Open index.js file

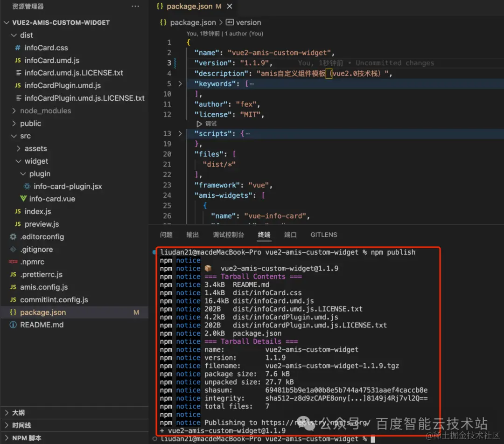[x=38, y=211]
